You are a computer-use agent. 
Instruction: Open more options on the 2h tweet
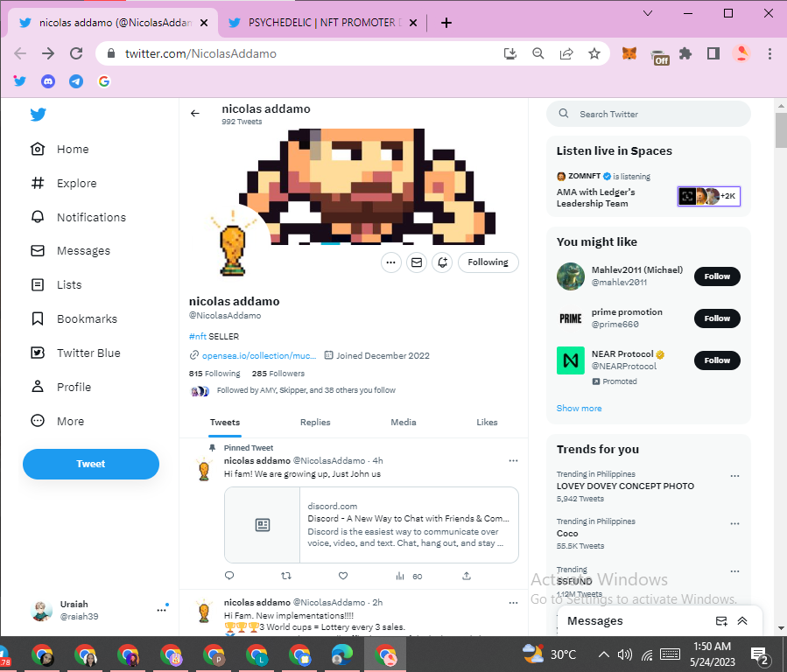pos(513,602)
